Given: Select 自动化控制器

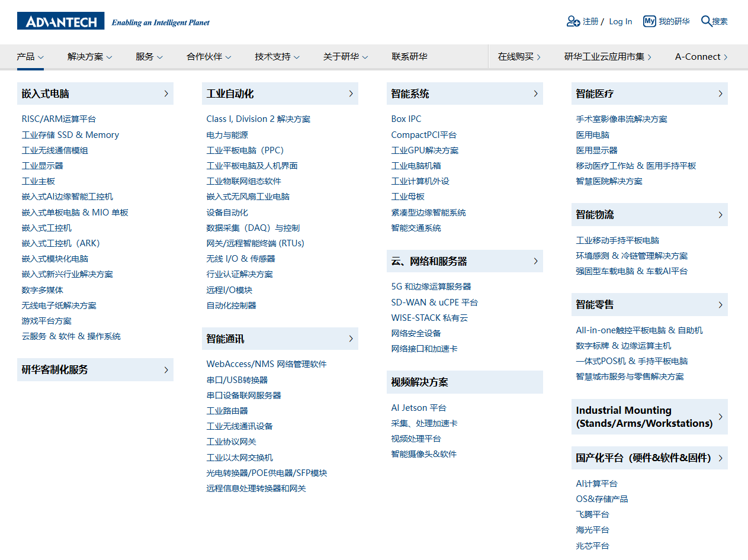Looking at the screenshot, I should click(232, 305).
